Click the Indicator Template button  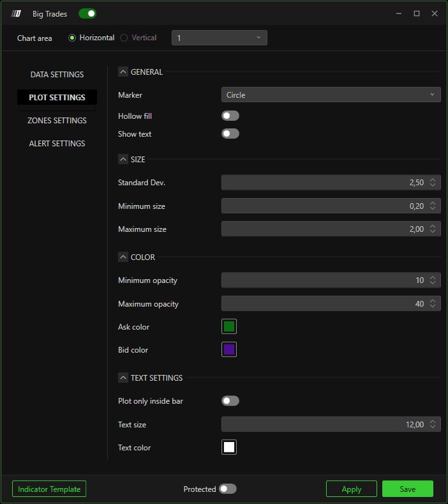[x=49, y=489]
